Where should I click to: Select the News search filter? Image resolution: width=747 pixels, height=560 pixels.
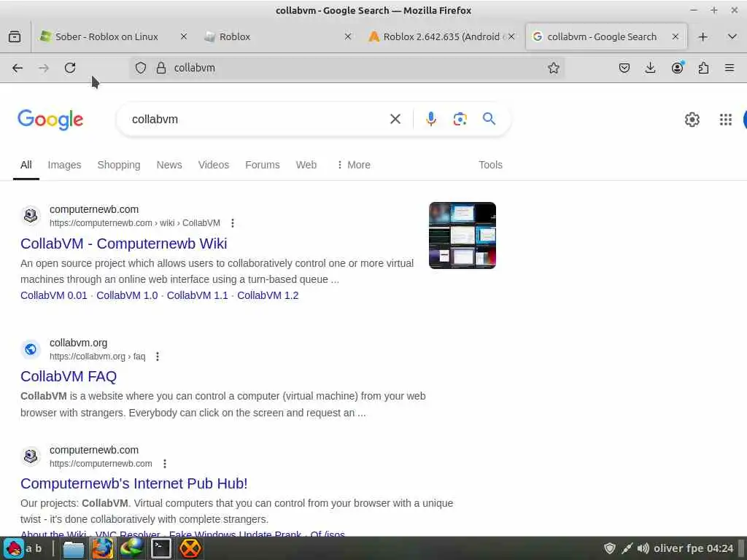point(169,165)
